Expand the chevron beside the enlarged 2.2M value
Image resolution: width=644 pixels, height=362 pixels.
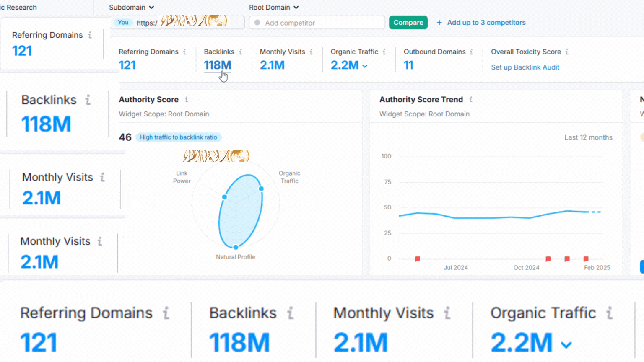pyautogui.click(x=566, y=345)
